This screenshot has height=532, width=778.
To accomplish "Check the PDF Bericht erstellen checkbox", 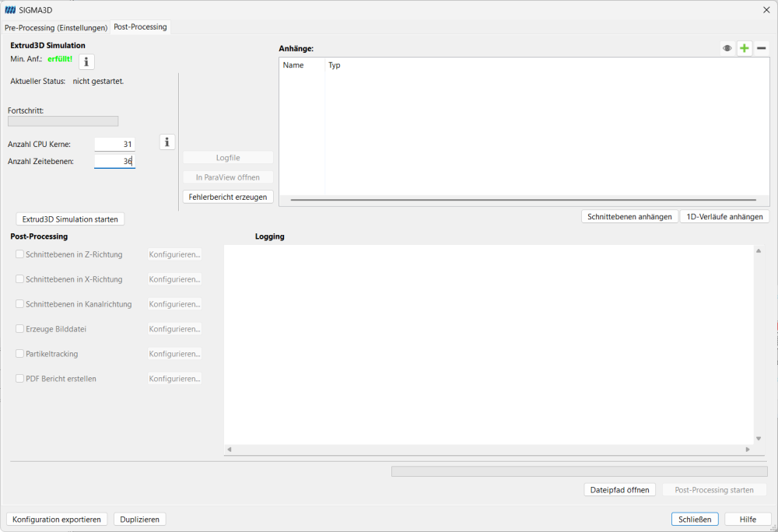I will click(x=20, y=378).
